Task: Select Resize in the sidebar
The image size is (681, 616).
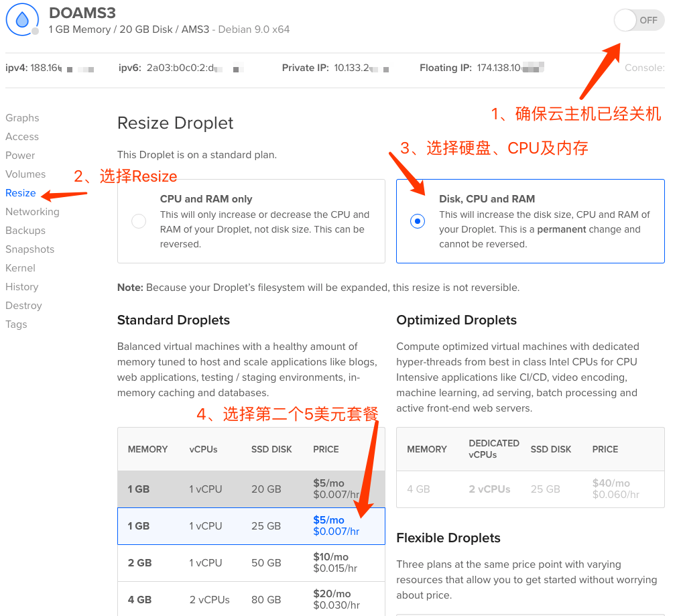Action: 21,193
